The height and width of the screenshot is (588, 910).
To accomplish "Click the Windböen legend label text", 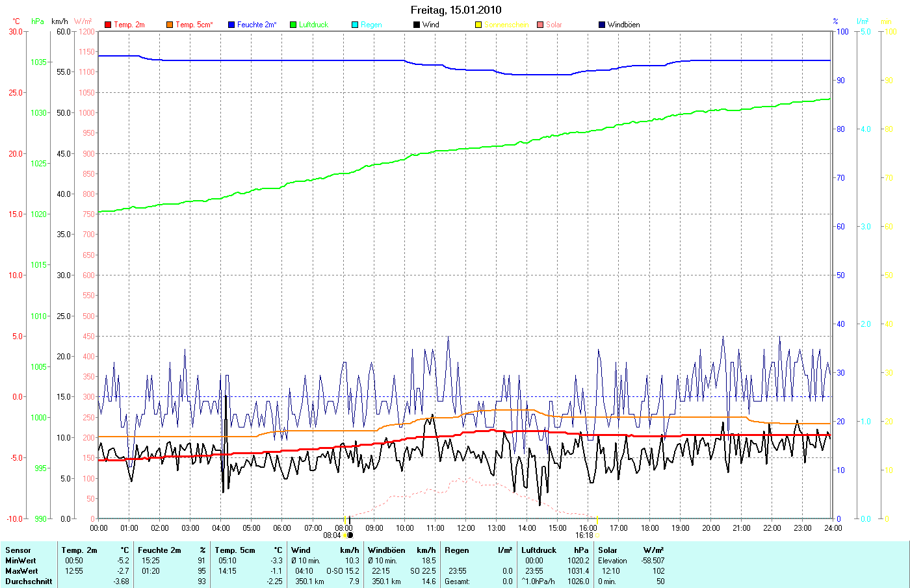I will point(623,25).
